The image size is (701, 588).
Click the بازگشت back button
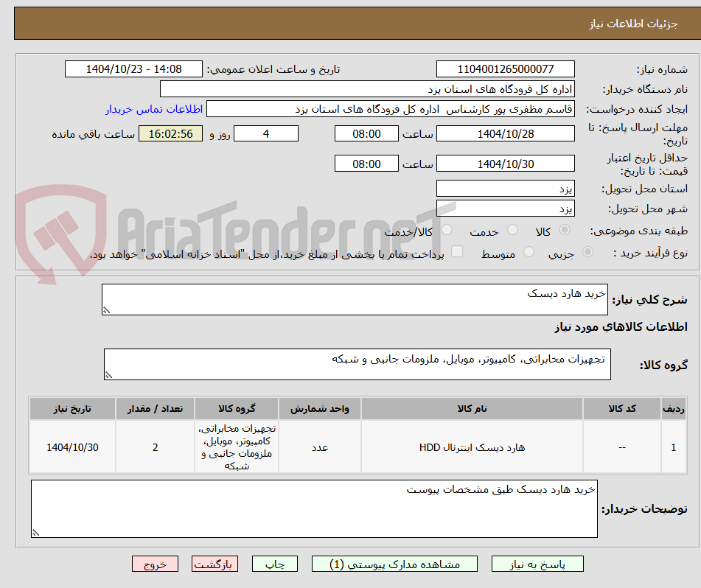(x=215, y=564)
